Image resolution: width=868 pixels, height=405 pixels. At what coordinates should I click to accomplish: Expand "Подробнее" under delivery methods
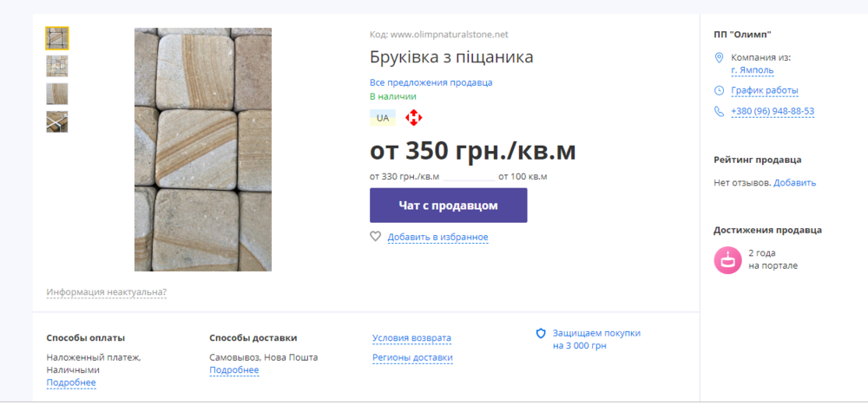tap(234, 370)
